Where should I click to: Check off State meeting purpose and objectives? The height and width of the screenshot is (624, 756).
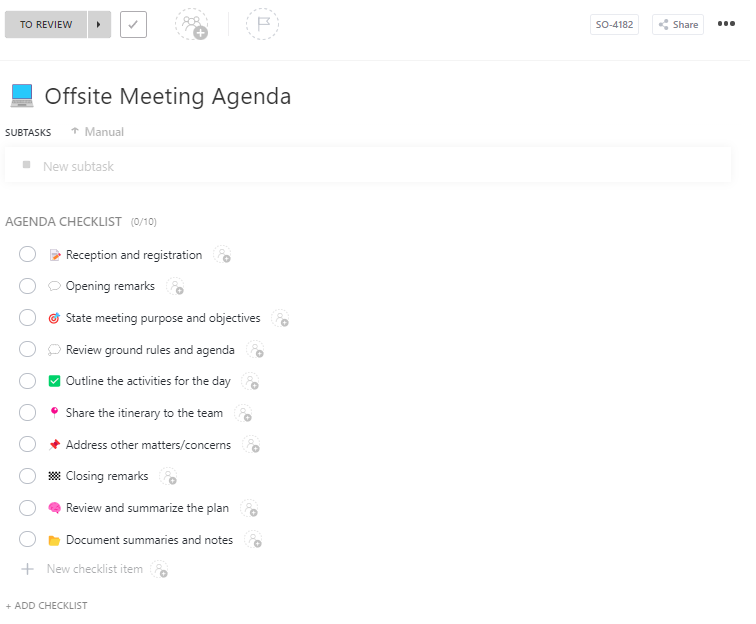pos(27,318)
